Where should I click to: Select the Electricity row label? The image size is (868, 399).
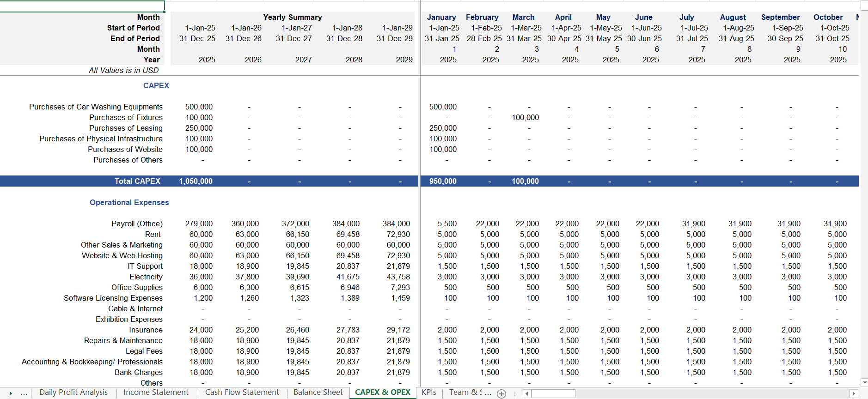click(146, 277)
